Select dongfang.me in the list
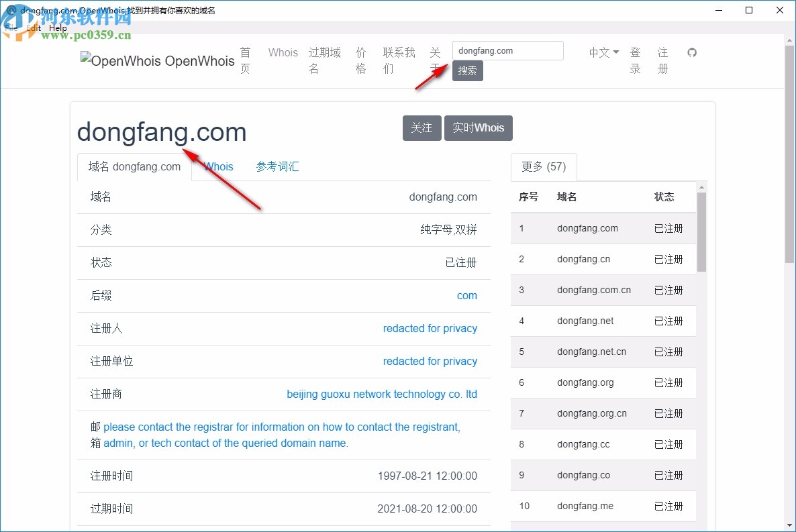 point(603,506)
